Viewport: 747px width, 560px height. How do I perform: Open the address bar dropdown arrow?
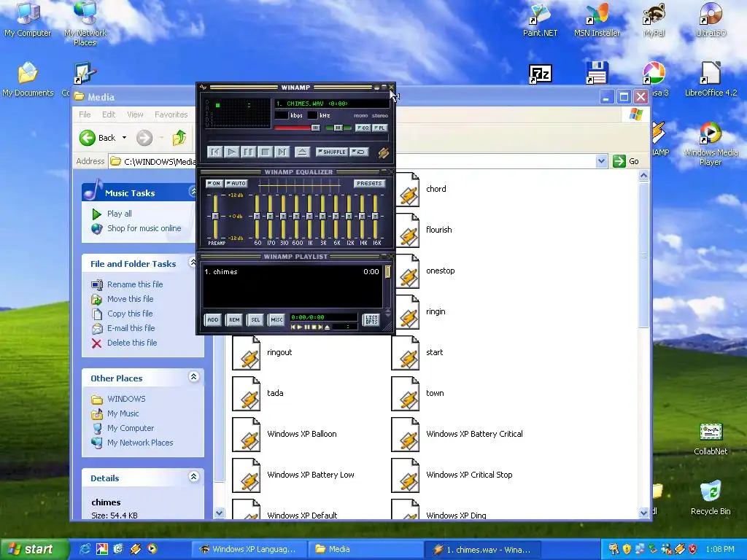tap(601, 161)
